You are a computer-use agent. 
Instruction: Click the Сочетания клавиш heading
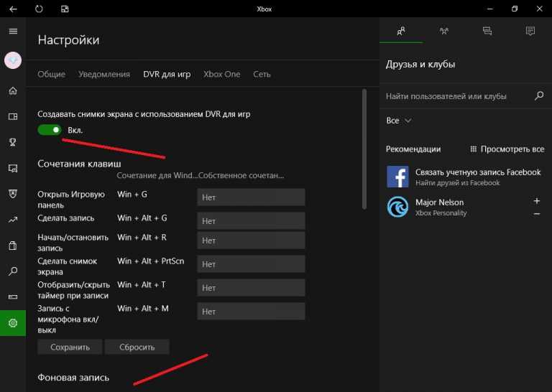[79, 164]
